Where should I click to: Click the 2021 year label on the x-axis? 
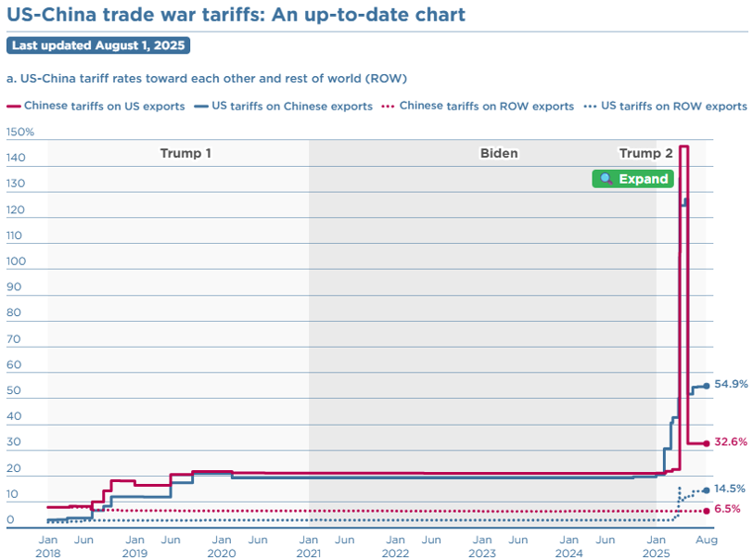(309, 553)
